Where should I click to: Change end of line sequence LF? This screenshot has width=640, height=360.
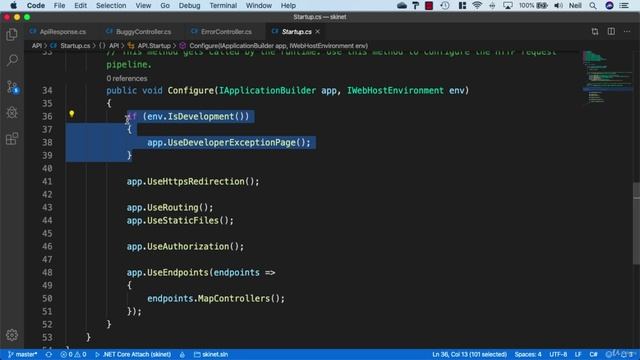tap(578, 354)
